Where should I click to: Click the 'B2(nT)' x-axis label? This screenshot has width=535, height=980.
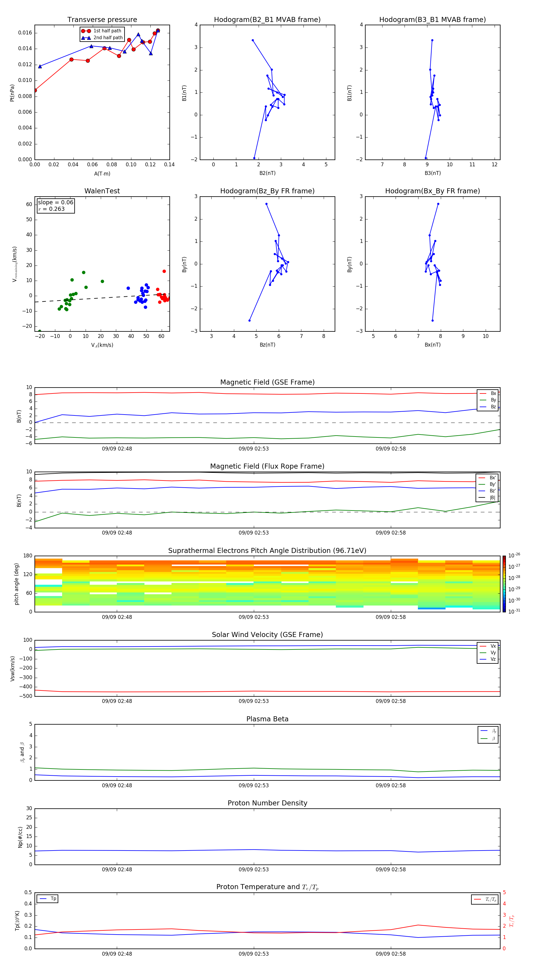click(267, 173)
